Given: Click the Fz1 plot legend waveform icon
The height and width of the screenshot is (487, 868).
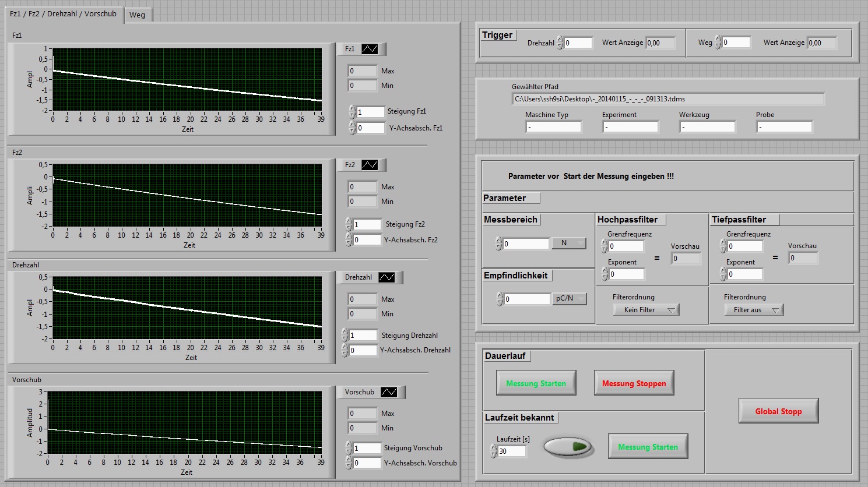Looking at the screenshot, I should click(x=370, y=49).
